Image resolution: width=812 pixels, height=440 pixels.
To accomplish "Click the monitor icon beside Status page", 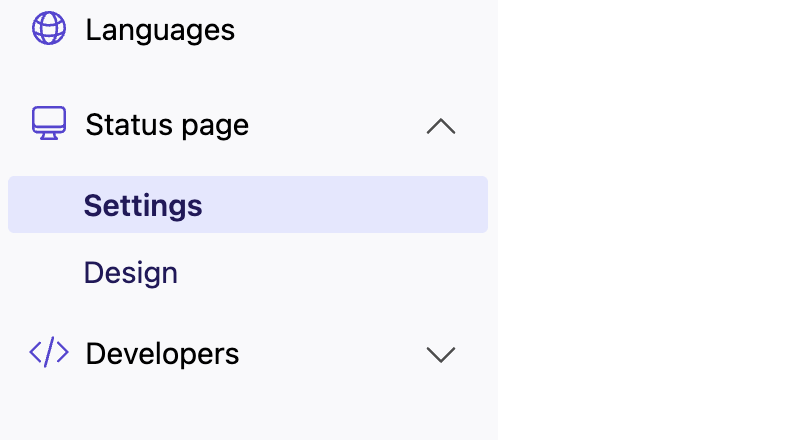I will click(x=49, y=124).
